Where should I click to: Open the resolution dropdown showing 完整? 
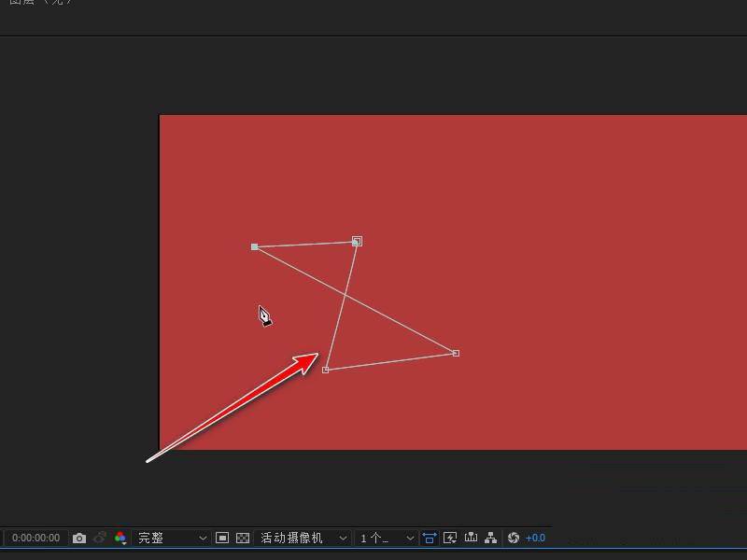pos(171,539)
